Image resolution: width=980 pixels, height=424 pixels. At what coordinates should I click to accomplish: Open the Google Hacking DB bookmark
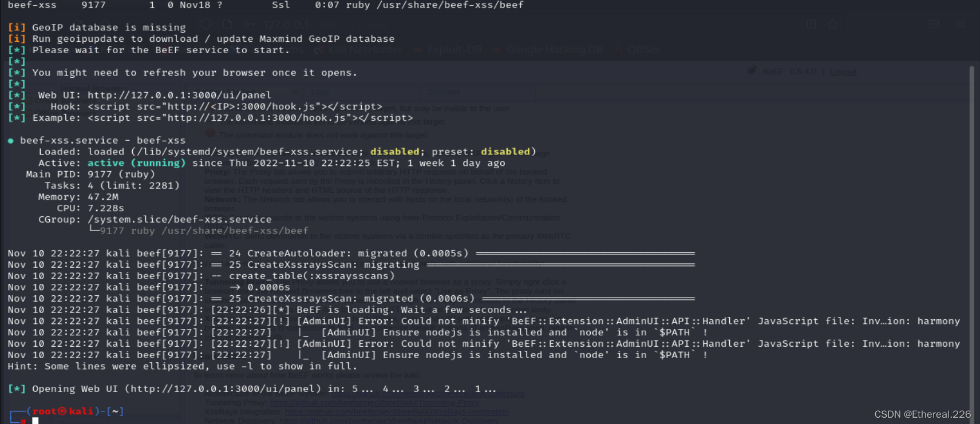[548, 50]
